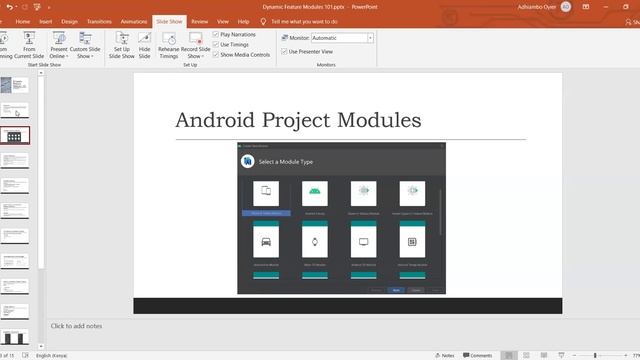Start Rehearse Timings
Image resolution: width=640 pixels, height=360 pixels.
tap(169, 45)
